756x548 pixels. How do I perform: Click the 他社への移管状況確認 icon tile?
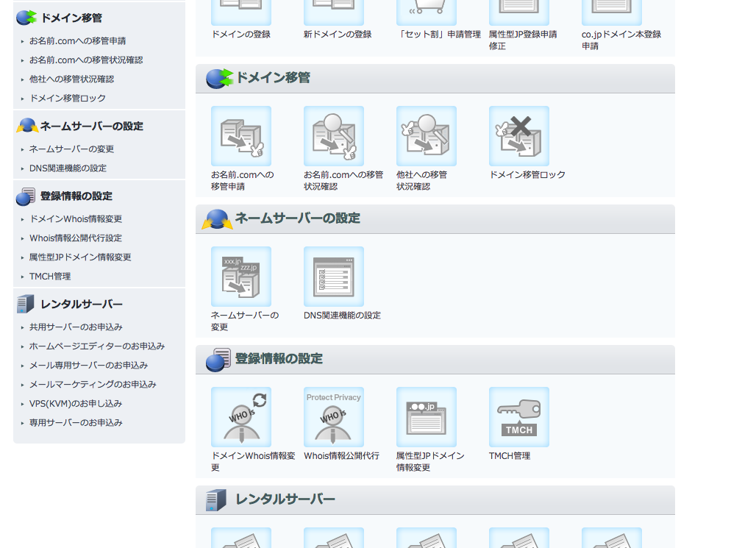coord(427,136)
